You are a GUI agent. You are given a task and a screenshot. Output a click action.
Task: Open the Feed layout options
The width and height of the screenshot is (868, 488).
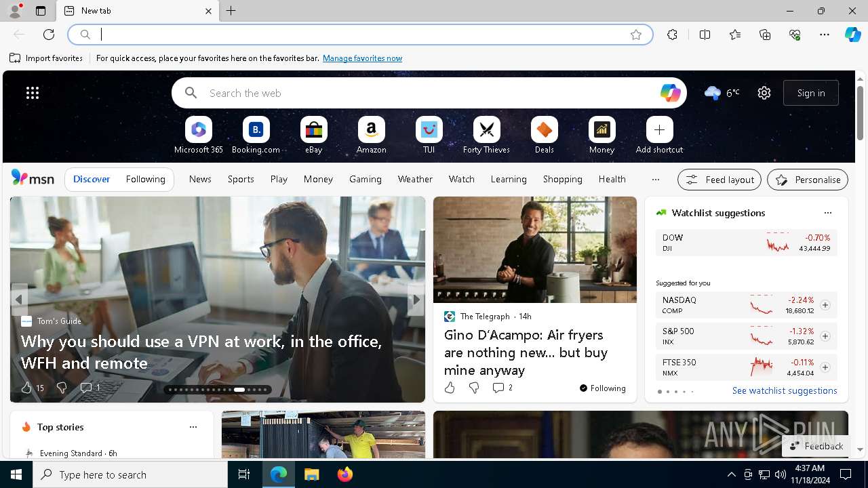(719, 180)
